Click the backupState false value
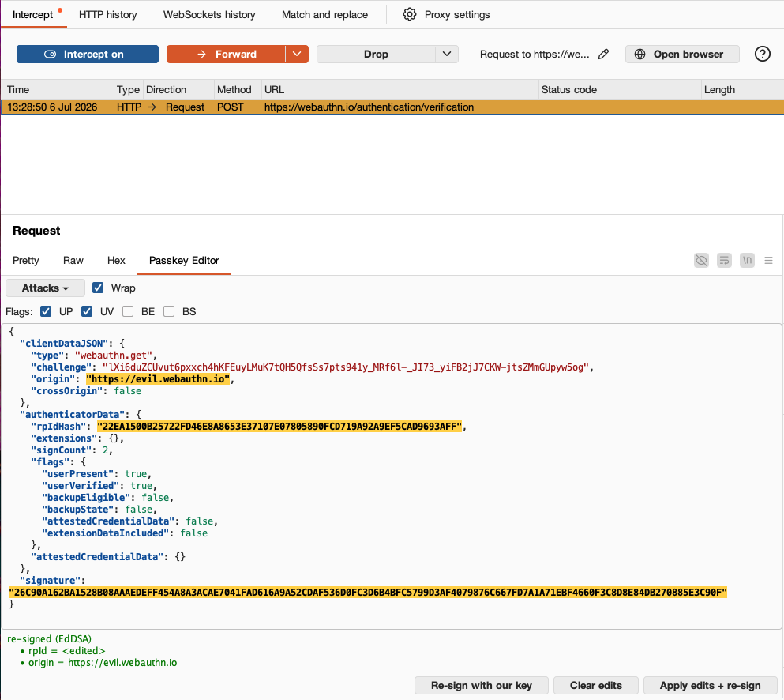Image resolution: width=784 pixels, height=700 pixels. [x=139, y=510]
